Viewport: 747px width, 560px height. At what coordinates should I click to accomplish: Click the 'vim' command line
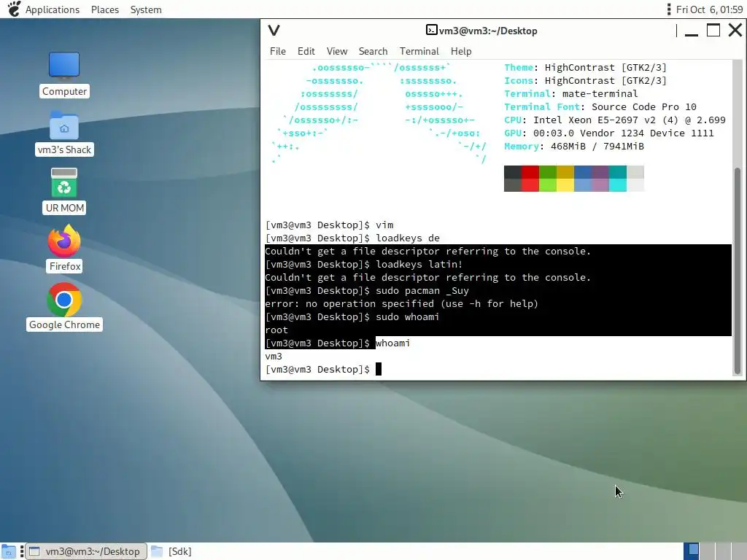click(329, 225)
